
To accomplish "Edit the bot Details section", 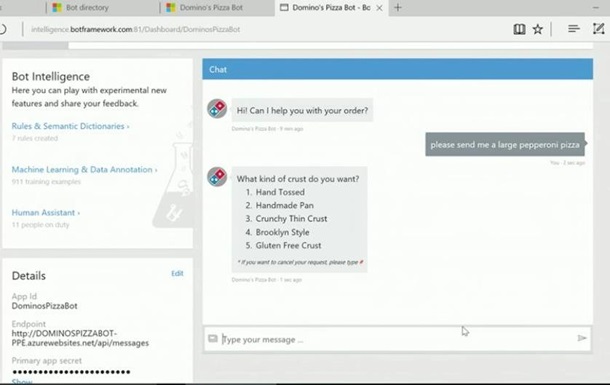I will tap(177, 273).
